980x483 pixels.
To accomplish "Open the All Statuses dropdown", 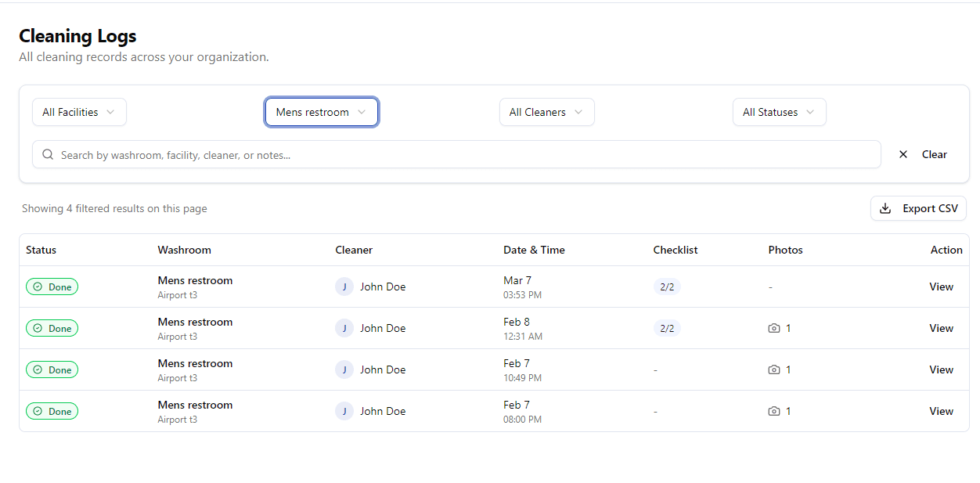I will tap(779, 112).
